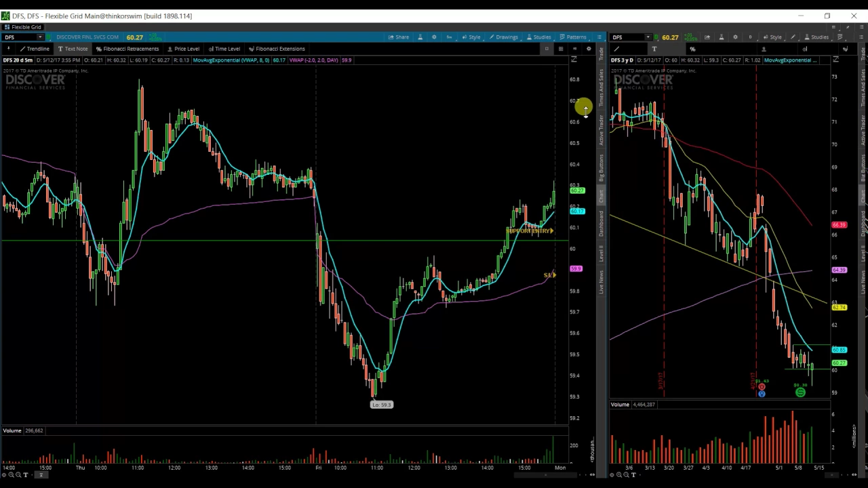Open the DFS symbol dropdown in right chart
The height and width of the screenshot is (488, 868).
point(648,37)
